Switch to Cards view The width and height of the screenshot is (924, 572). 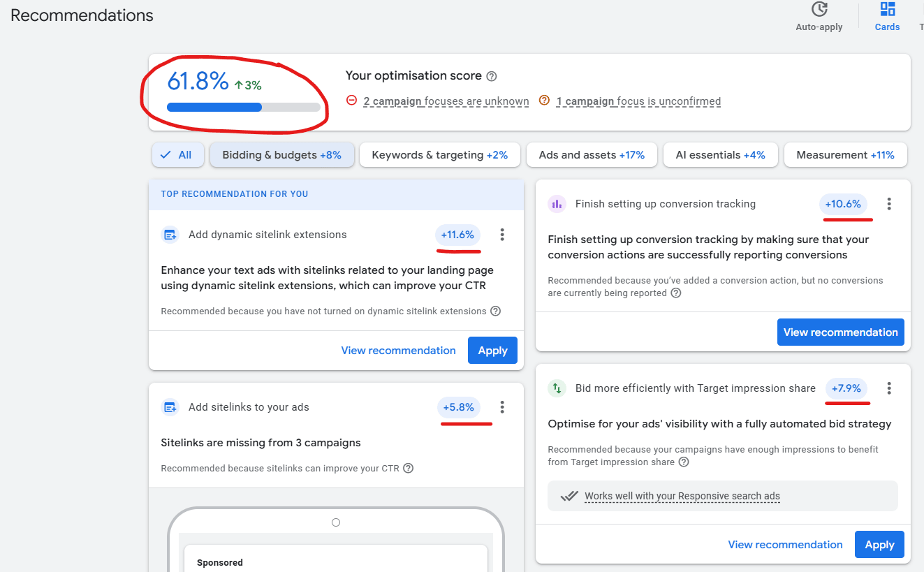coord(888,17)
